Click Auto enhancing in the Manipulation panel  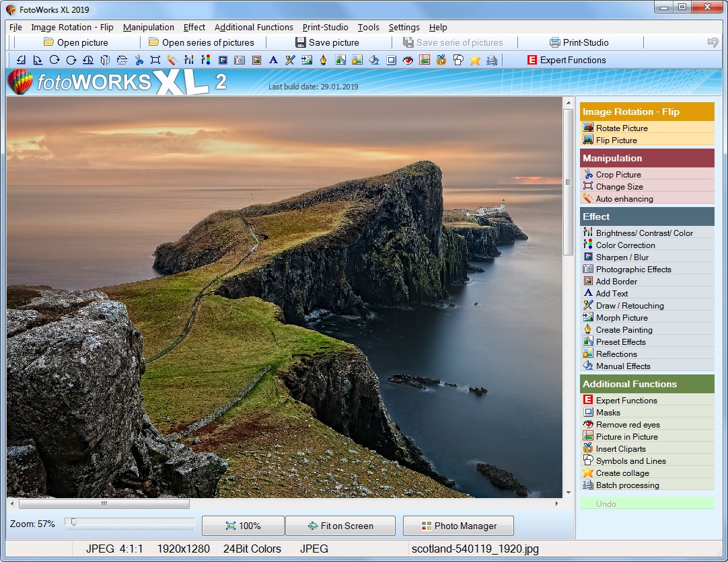pos(620,198)
